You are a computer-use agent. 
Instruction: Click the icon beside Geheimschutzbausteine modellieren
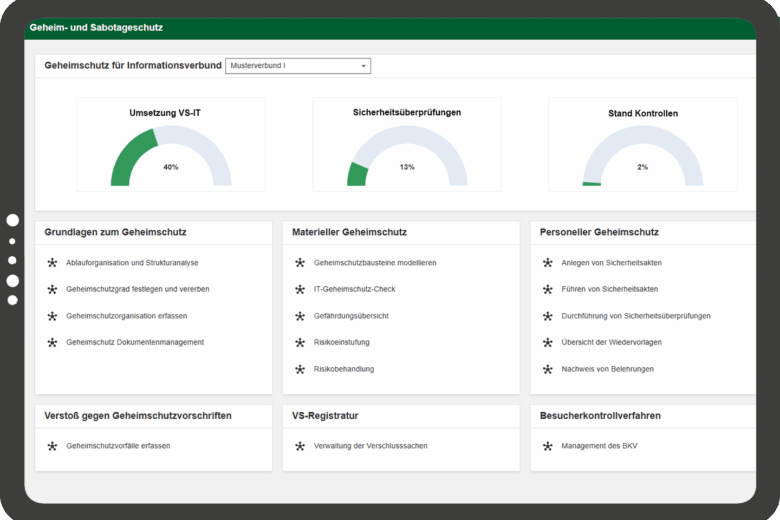point(300,263)
